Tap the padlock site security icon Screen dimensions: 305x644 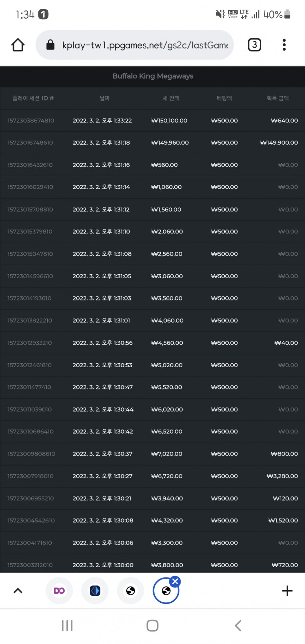pyautogui.click(x=51, y=45)
